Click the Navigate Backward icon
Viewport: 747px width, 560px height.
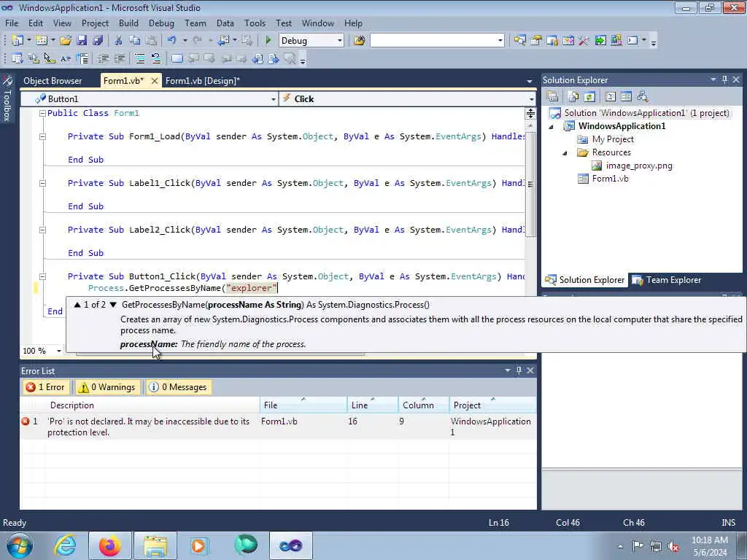coord(223,41)
